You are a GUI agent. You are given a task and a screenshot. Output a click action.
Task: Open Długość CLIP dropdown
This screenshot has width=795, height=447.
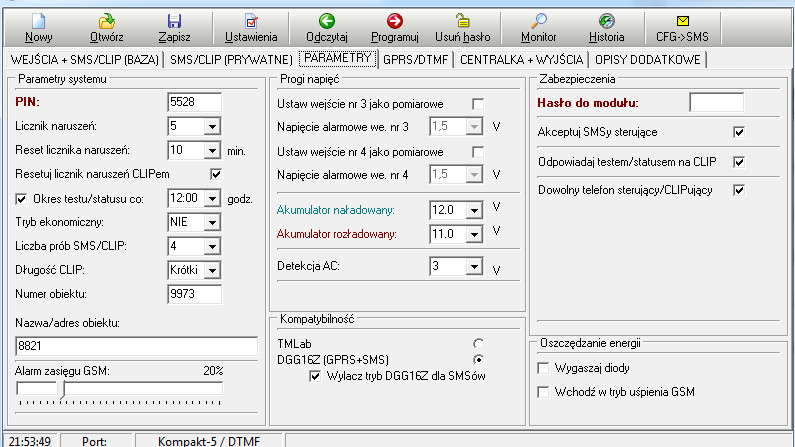pos(212,271)
